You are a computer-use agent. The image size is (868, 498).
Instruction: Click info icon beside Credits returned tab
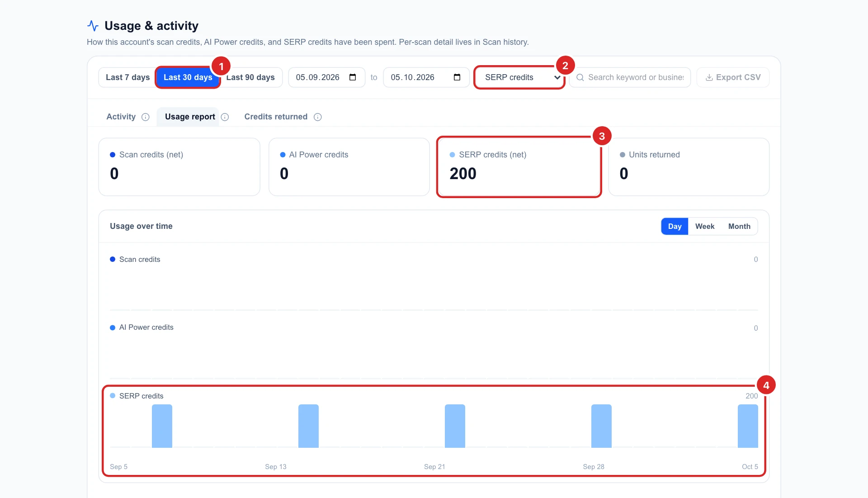(x=318, y=117)
